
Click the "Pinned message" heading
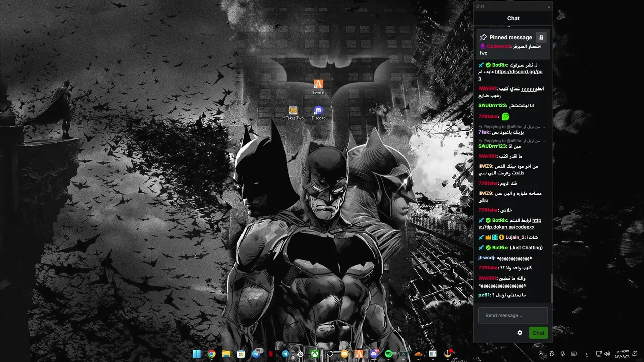coord(511,37)
